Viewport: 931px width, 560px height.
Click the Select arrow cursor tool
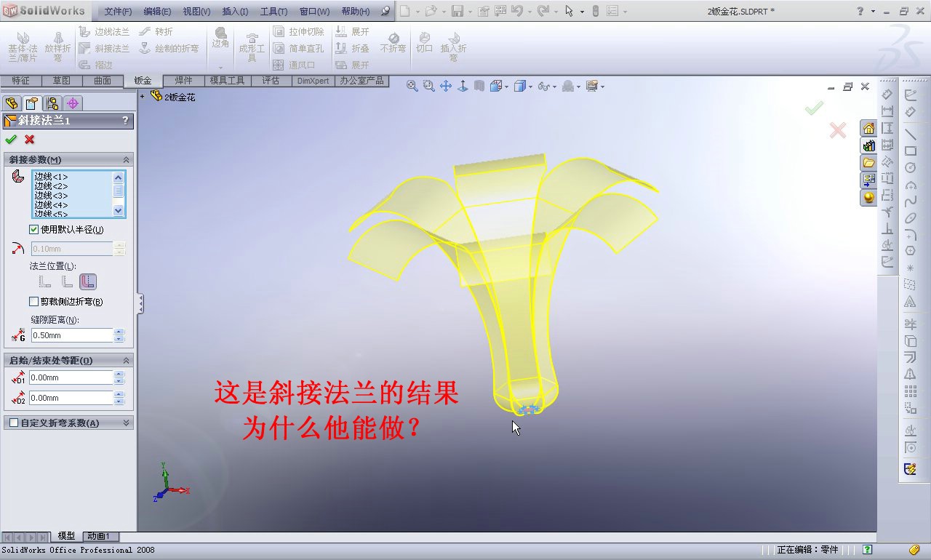point(569,12)
